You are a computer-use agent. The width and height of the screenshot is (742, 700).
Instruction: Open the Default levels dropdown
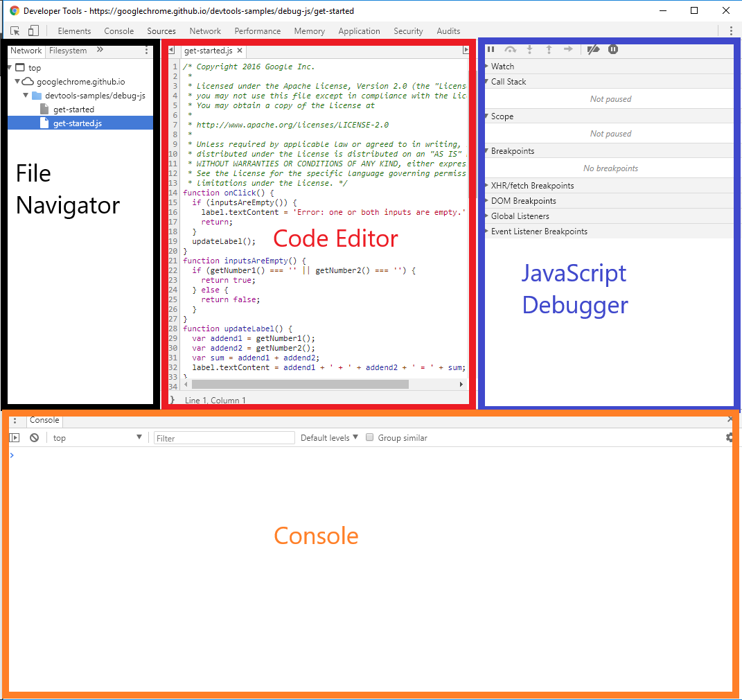(329, 437)
